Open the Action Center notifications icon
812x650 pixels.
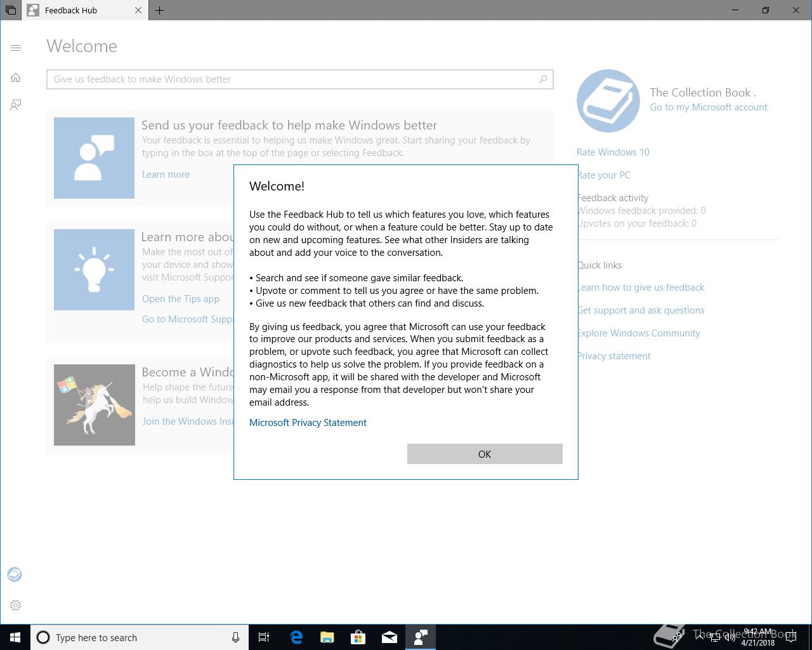pyautogui.click(x=790, y=637)
